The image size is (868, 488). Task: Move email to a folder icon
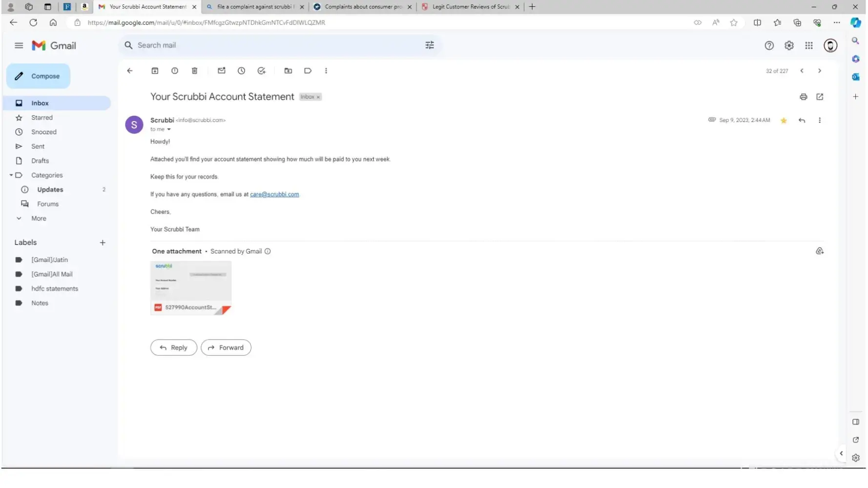pos(288,71)
